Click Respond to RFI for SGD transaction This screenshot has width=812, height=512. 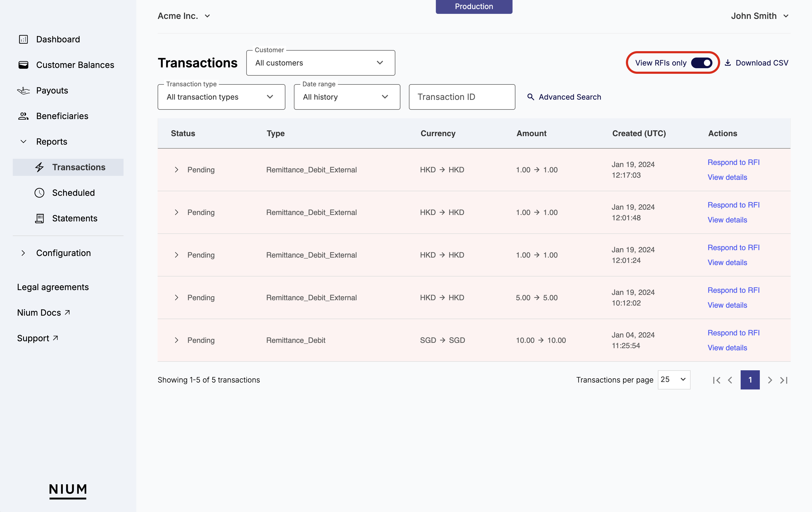pyautogui.click(x=733, y=333)
